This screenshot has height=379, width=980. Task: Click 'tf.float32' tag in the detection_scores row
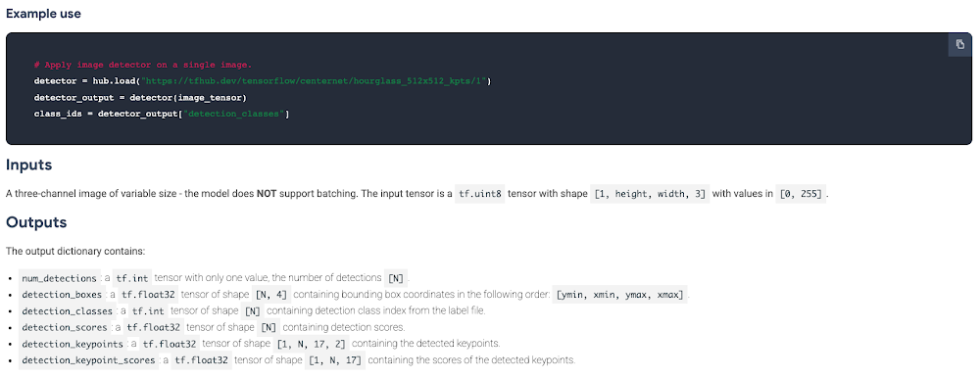pos(154,326)
